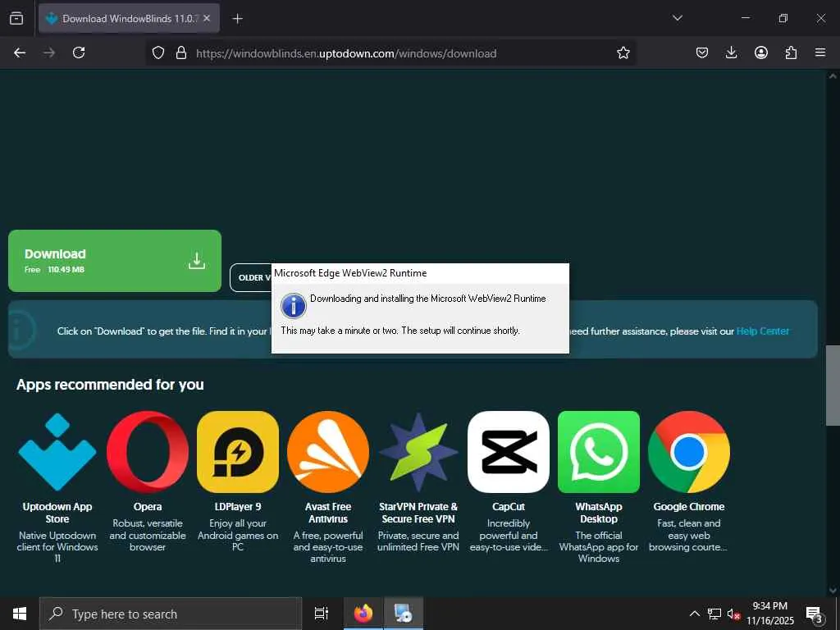View site security padlock info

point(181,53)
